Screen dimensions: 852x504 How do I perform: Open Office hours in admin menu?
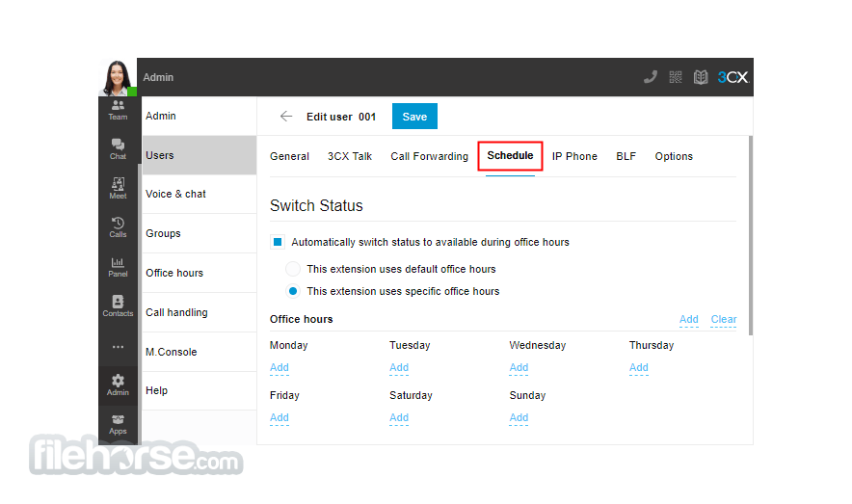199,273
